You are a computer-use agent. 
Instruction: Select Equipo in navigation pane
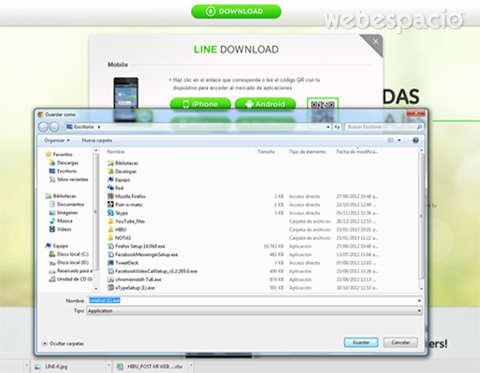pos(56,246)
